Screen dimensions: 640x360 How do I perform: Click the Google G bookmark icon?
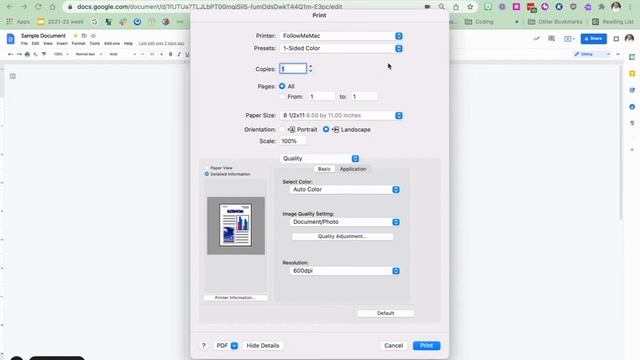coord(94,21)
